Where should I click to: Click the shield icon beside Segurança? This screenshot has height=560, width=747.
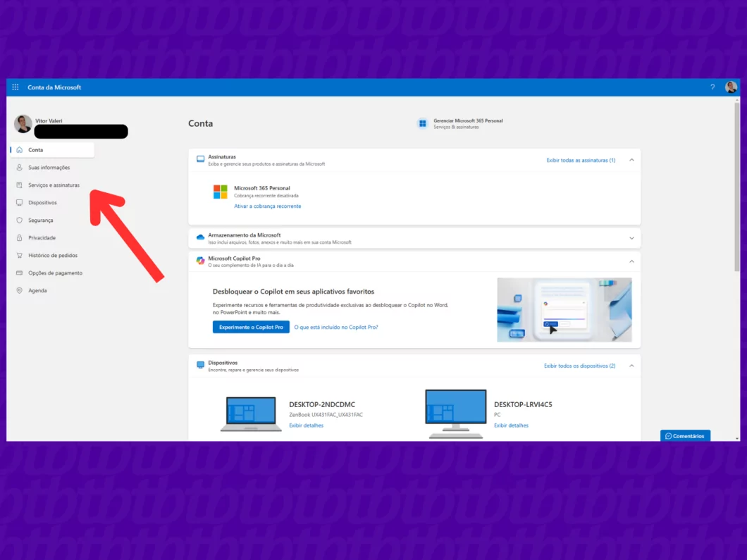(20, 220)
